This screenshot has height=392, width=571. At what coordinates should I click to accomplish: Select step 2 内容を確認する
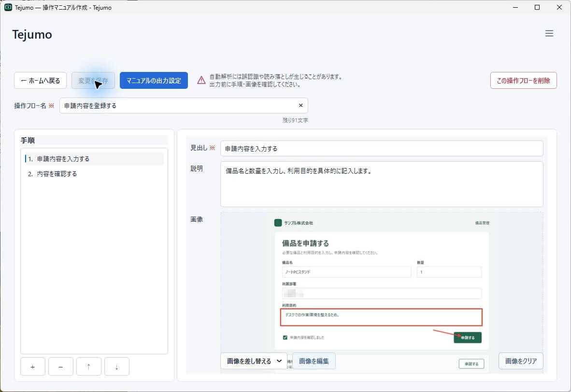pos(94,174)
